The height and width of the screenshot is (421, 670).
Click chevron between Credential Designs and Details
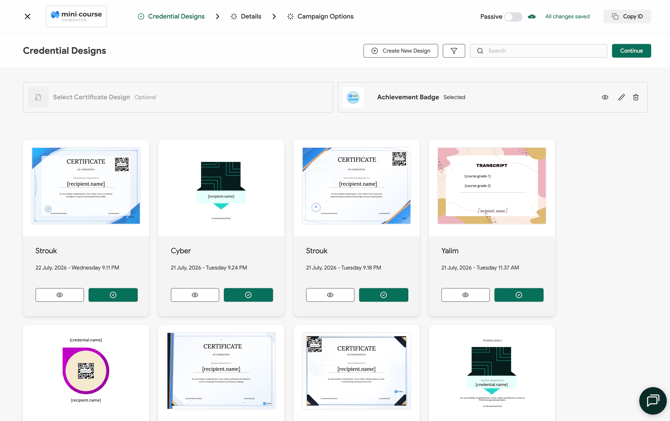(217, 17)
